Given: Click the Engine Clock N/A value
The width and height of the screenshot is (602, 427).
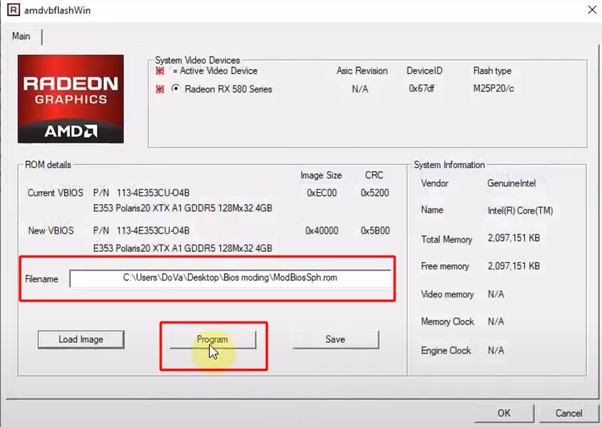Looking at the screenshot, I should tap(496, 350).
